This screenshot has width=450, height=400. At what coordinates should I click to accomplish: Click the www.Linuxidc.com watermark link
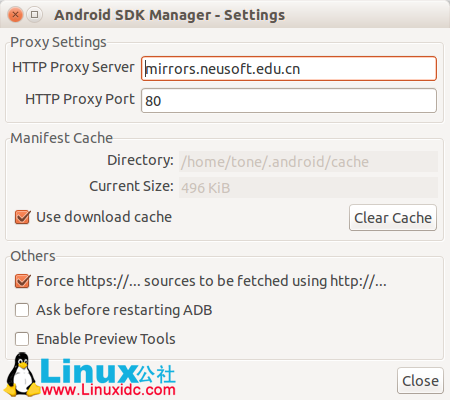tap(109, 390)
